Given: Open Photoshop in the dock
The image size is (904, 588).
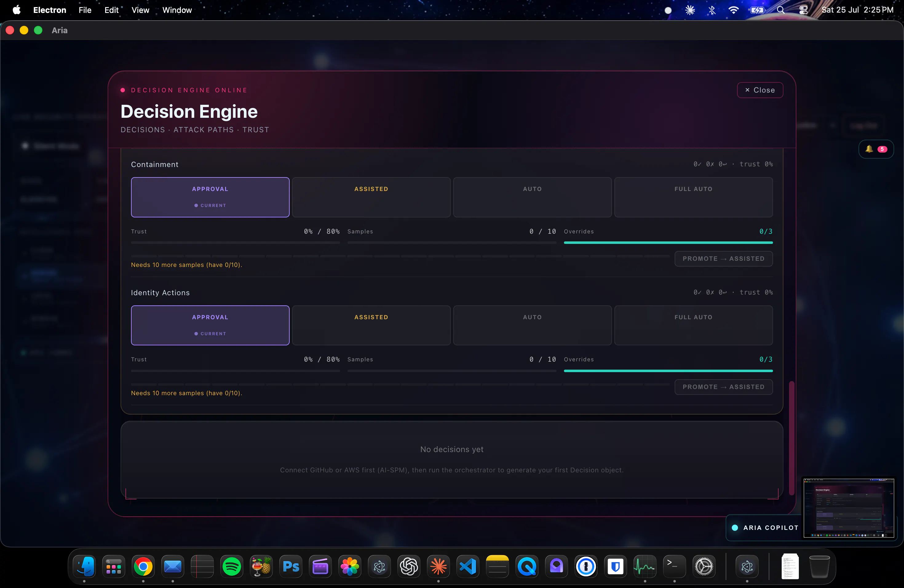Looking at the screenshot, I should [x=291, y=566].
